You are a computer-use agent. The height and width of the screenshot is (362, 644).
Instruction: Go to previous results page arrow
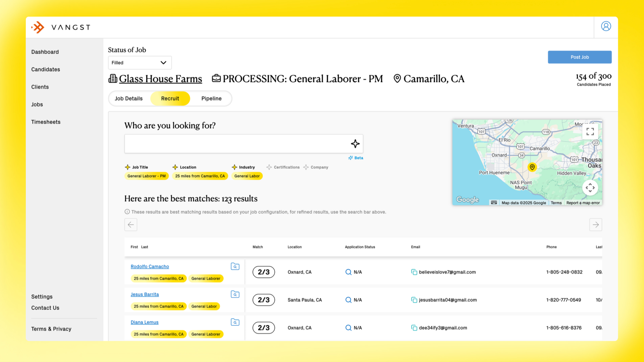[x=131, y=225]
